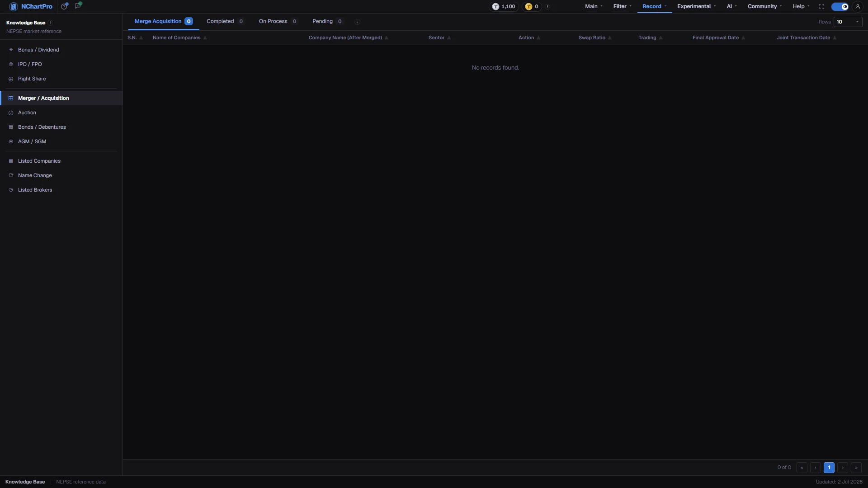The width and height of the screenshot is (868, 488).
Task: Sort by Name of Companies column
Action: point(179,38)
